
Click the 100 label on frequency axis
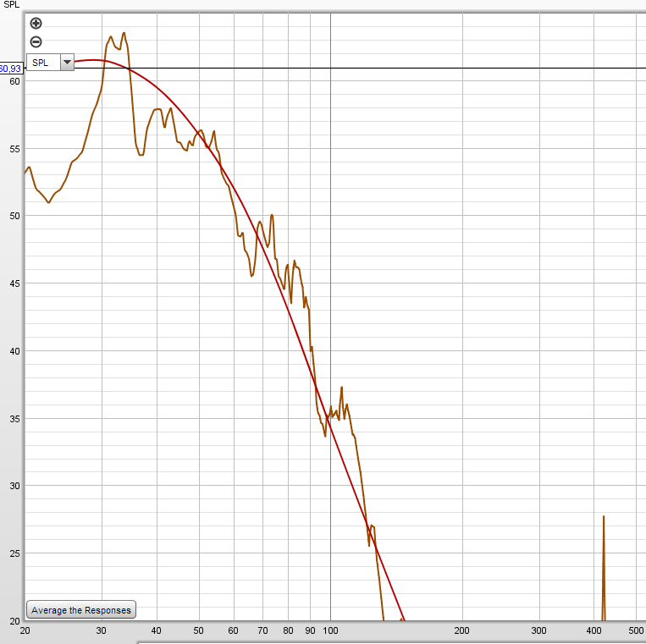330,630
